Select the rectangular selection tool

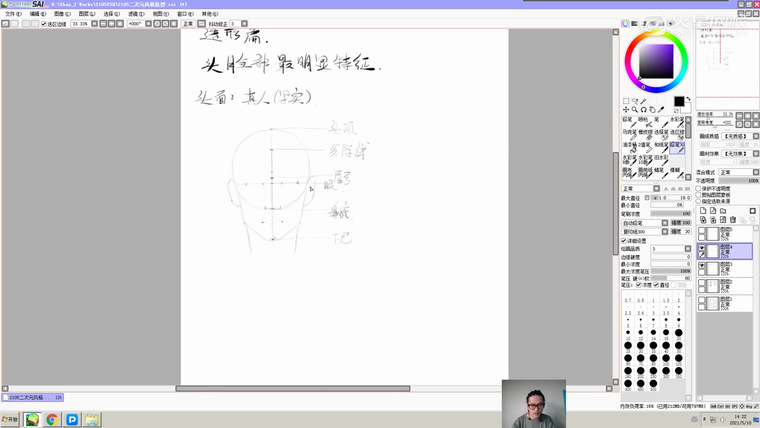click(x=626, y=101)
